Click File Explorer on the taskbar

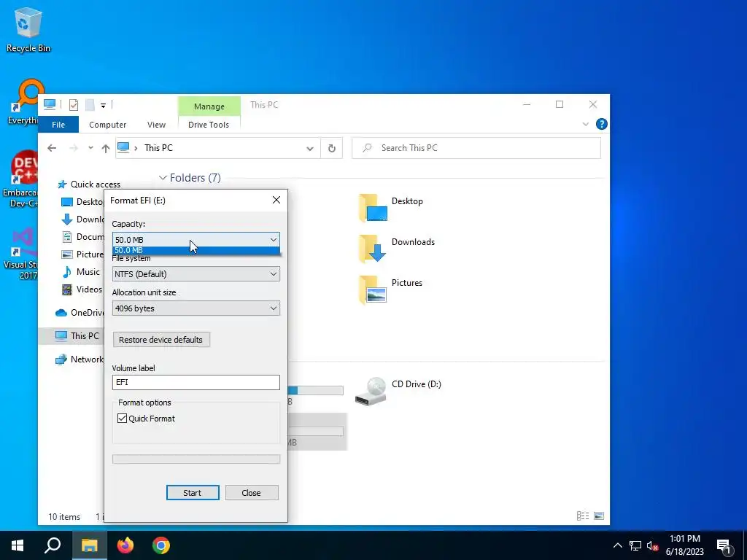(89, 545)
